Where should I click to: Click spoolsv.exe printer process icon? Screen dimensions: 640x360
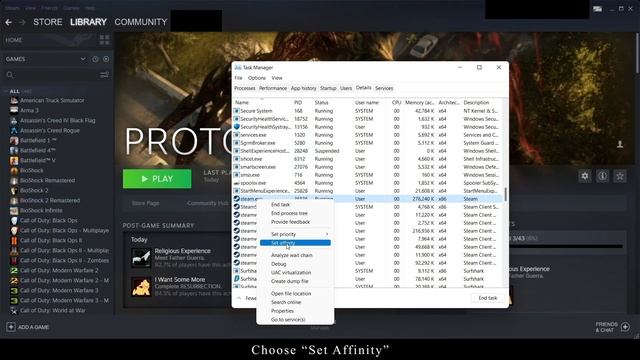point(236,183)
